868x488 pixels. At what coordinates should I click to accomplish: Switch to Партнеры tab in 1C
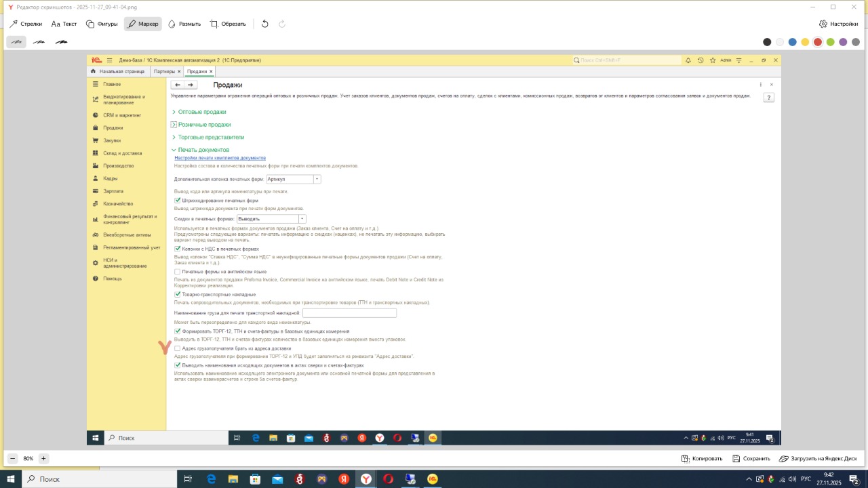(x=167, y=71)
